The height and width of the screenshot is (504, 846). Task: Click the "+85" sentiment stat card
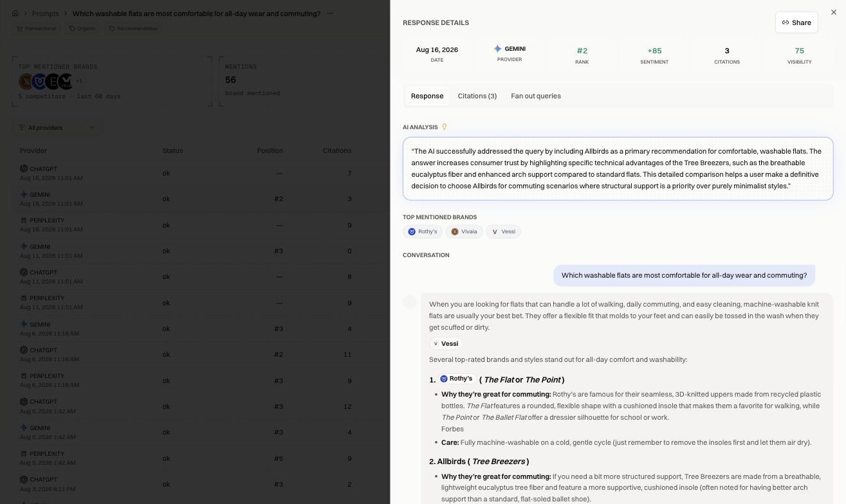tap(654, 55)
